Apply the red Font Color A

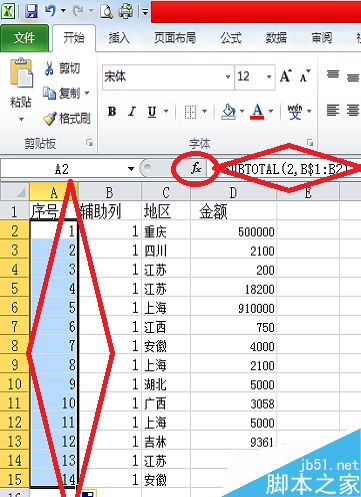258,111
